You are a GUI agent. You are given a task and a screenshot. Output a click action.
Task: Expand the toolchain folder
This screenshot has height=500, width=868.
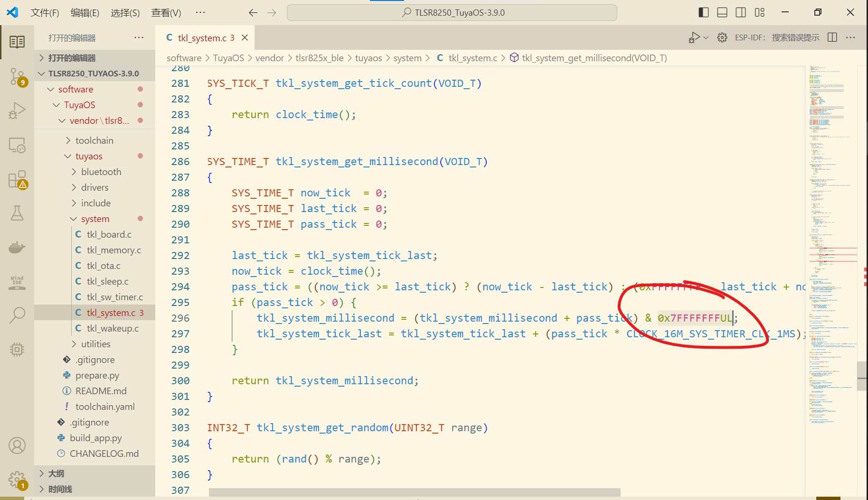94,140
